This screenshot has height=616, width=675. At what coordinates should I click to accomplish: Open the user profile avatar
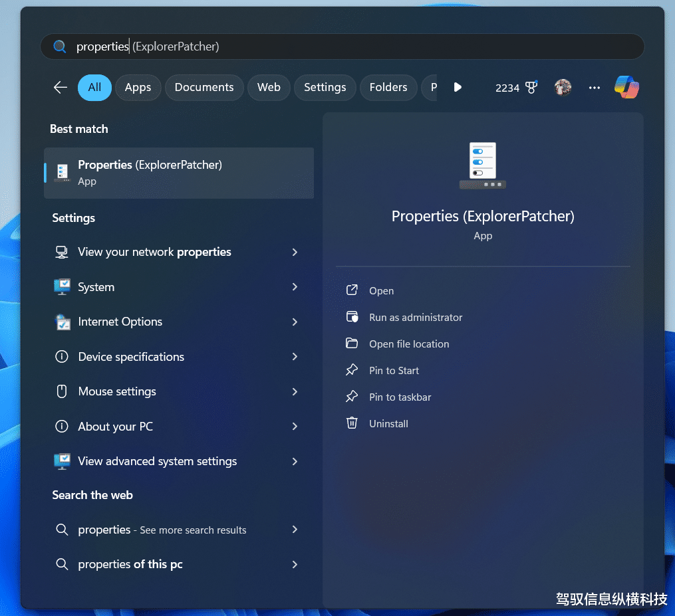pos(563,87)
